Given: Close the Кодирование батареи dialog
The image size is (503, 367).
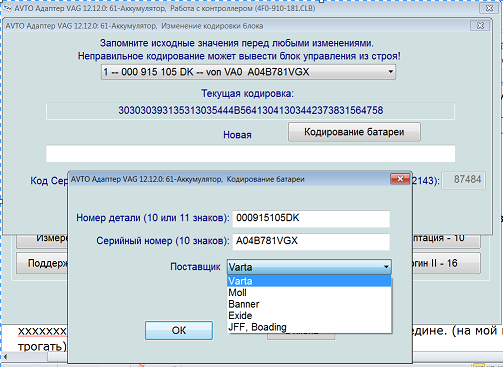Looking at the screenshot, I should (400, 179).
